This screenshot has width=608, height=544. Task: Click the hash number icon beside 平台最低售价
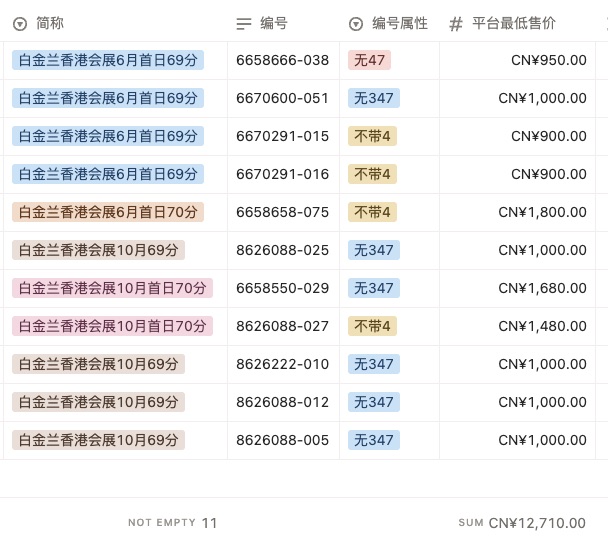tap(456, 23)
